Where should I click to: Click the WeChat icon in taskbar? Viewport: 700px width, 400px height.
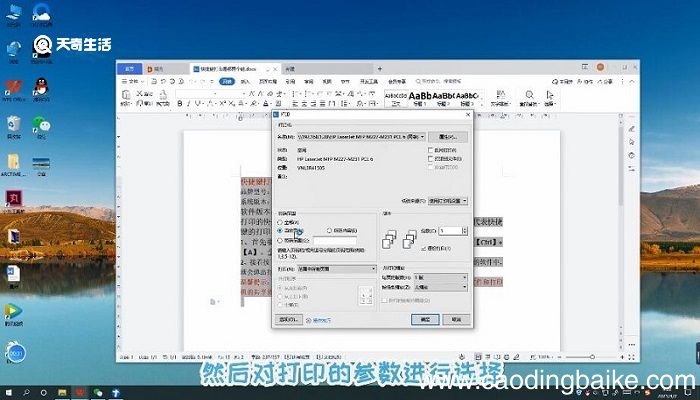(98, 393)
